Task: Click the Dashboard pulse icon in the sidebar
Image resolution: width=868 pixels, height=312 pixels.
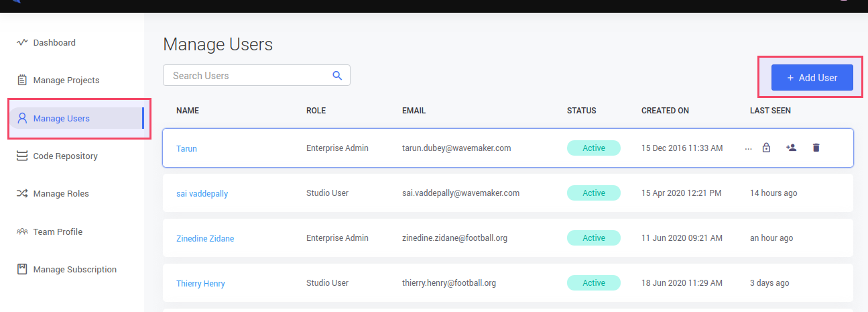Action: [22, 42]
